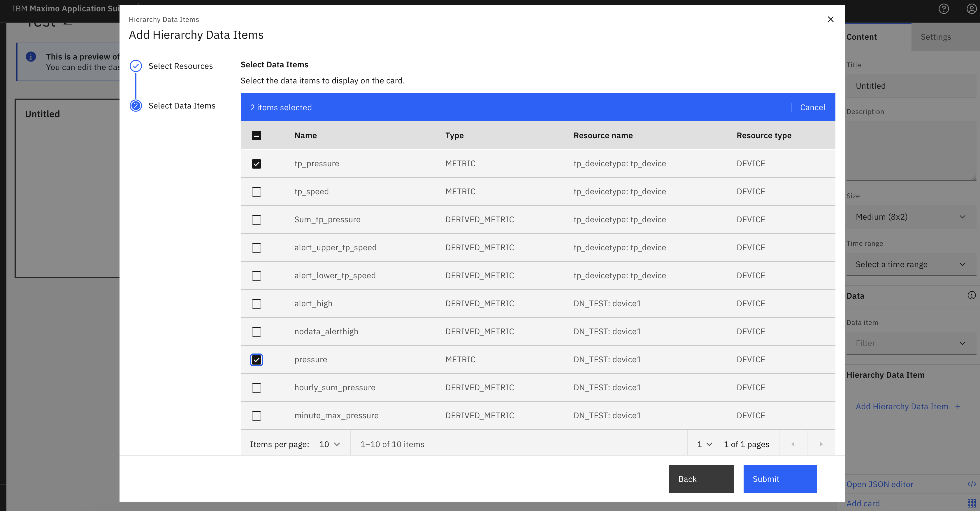Check the alert_upper_tp_speed row checkbox
980x511 pixels.
pyautogui.click(x=257, y=248)
